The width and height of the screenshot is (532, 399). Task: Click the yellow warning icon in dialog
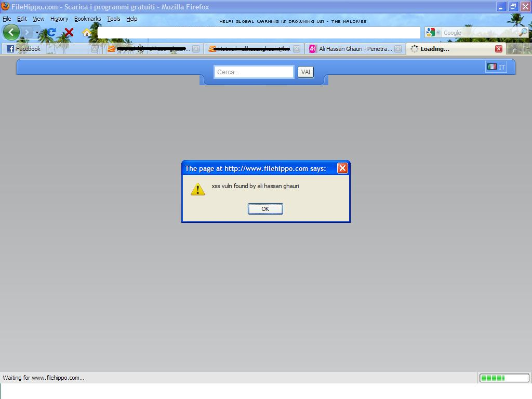[198, 189]
